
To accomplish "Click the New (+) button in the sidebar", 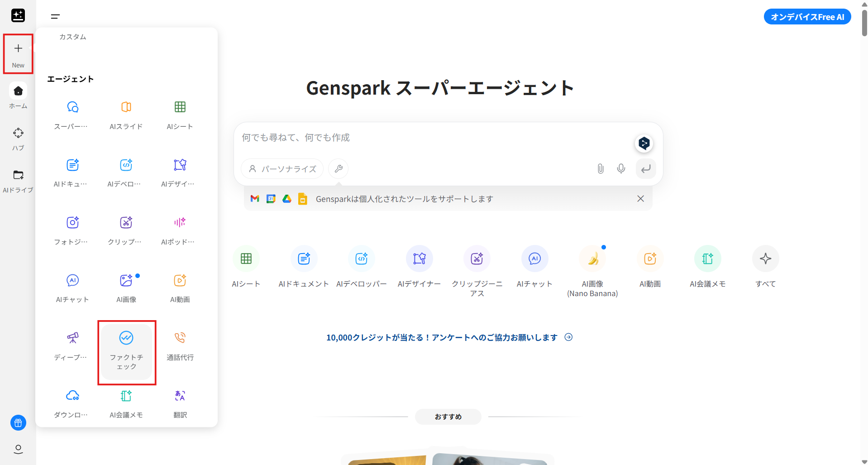I will (x=18, y=53).
